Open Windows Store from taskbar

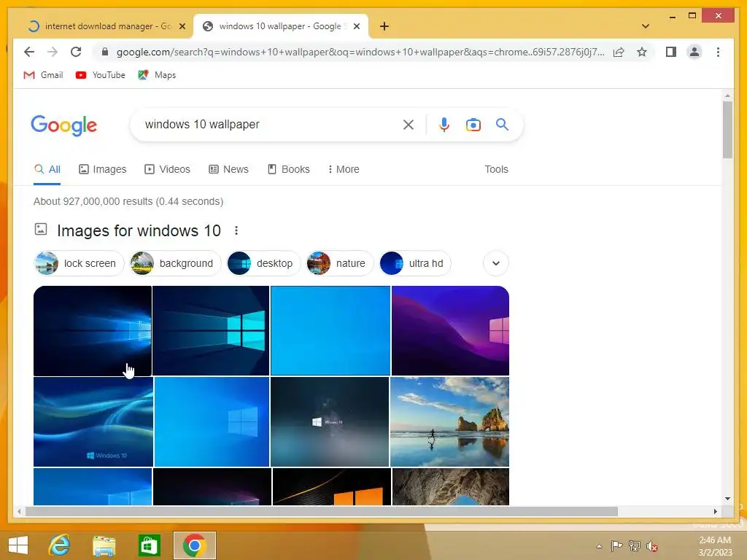[149, 545]
